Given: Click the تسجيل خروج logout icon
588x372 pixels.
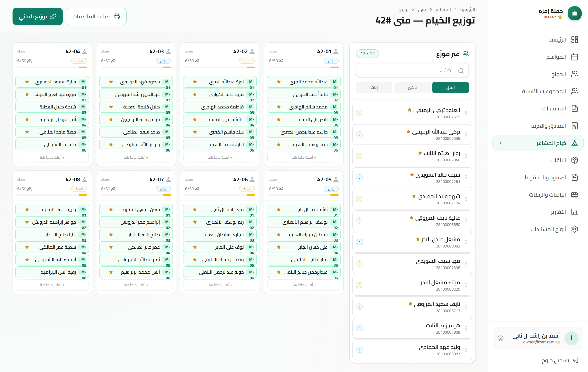Looking at the screenshot, I should coord(575,360).
